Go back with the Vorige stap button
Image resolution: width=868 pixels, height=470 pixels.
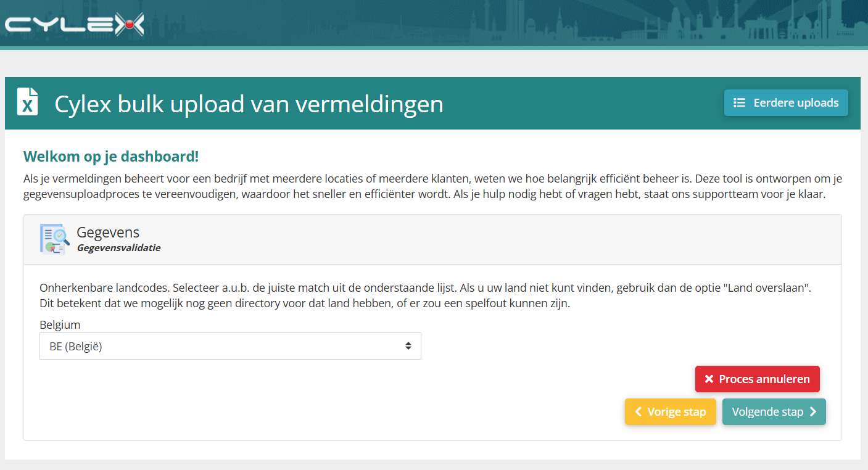(x=671, y=411)
